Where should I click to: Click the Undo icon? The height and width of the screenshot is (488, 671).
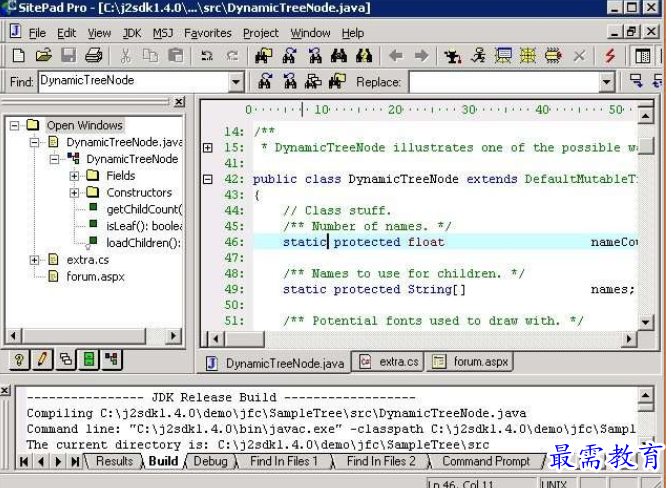pos(207,56)
